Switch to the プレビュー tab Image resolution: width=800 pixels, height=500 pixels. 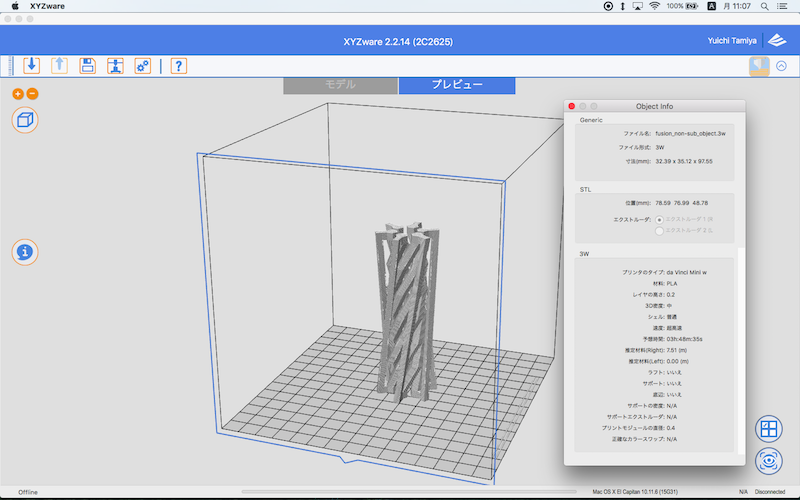pyautogui.click(x=457, y=85)
